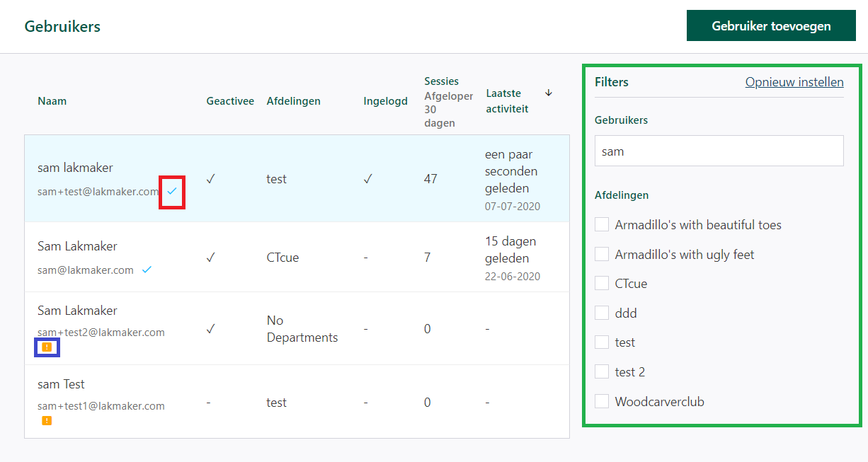This screenshot has height=462, width=868.
Task: Click sort arrow next to Laatste activiteit
Action: tap(548, 93)
